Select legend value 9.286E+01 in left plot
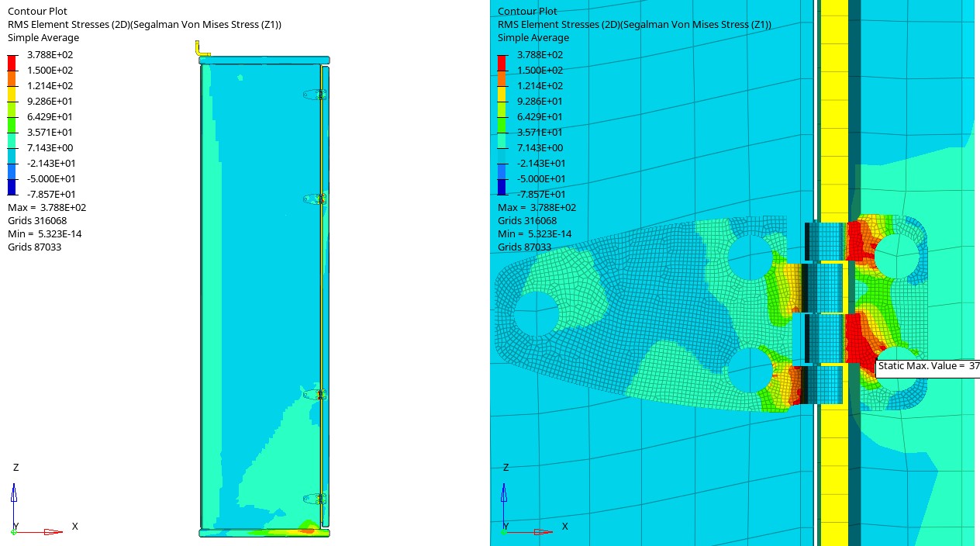980x546 pixels. [50, 102]
